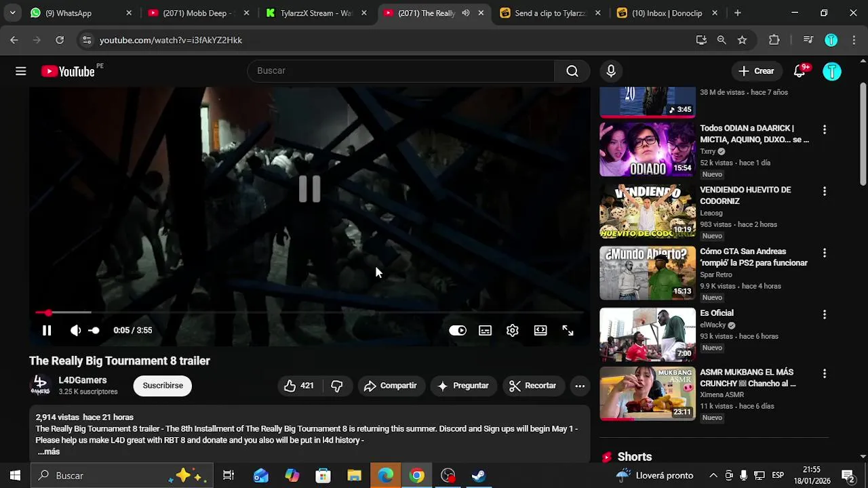Click the address bar URL

pos(171,40)
